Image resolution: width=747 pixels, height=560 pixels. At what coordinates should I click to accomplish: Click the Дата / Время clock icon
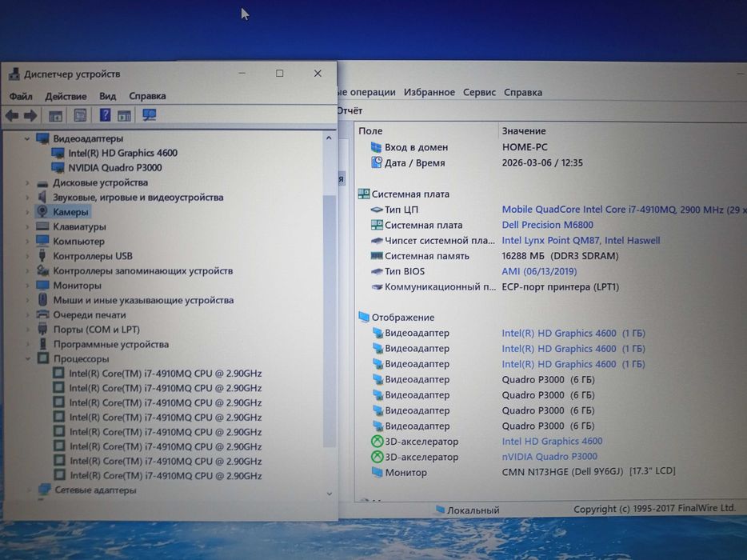377,162
